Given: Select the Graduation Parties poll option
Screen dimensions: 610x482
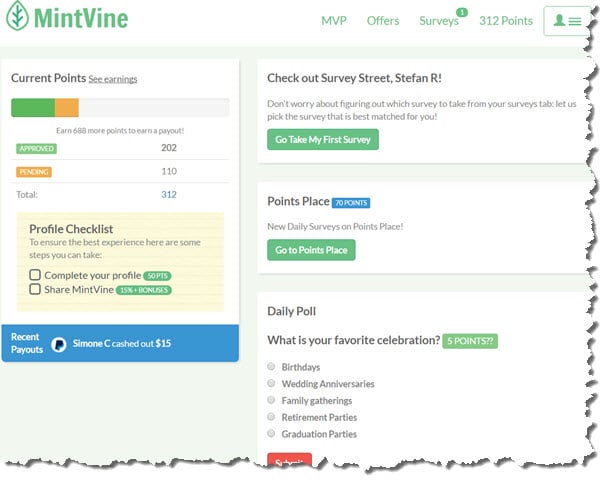Looking at the screenshot, I should tap(271, 433).
